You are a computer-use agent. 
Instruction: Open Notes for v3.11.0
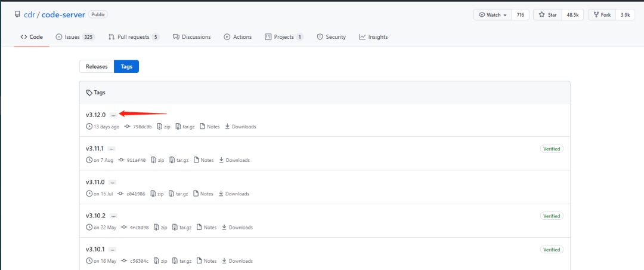203,194
